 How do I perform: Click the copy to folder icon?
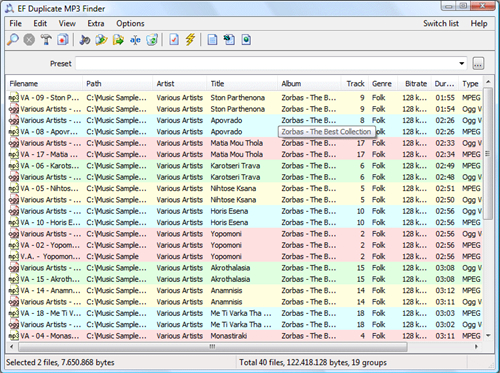pos(101,40)
